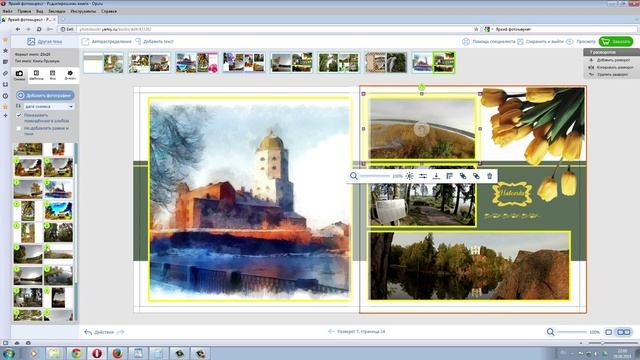Screen dimensions: 640x360
Task: Click the magnifier icon in photo toolbar
Action: coord(354,176)
